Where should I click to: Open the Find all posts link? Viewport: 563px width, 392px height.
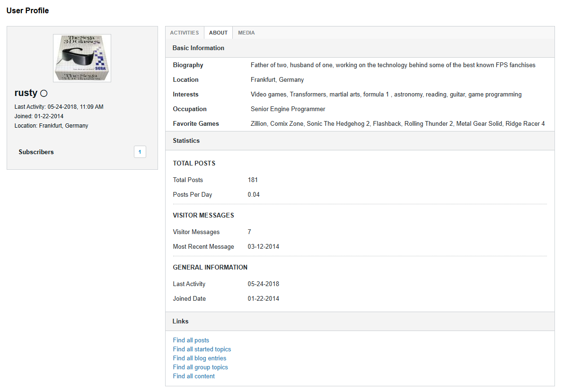191,340
